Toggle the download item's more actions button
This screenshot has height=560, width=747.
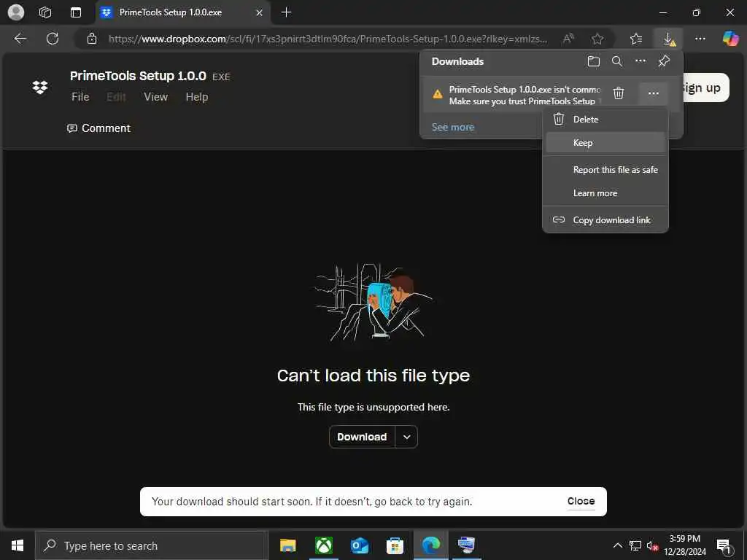pos(654,93)
